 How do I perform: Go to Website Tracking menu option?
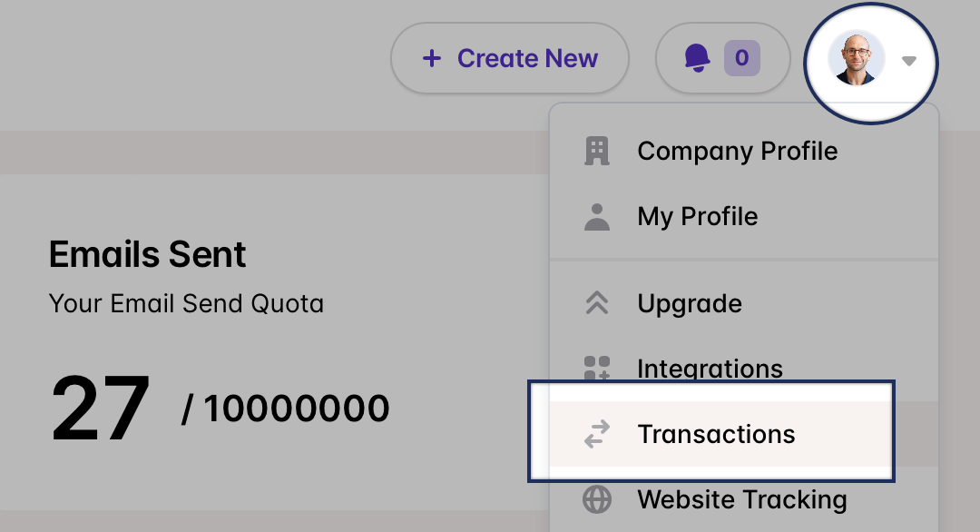click(744, 499)
